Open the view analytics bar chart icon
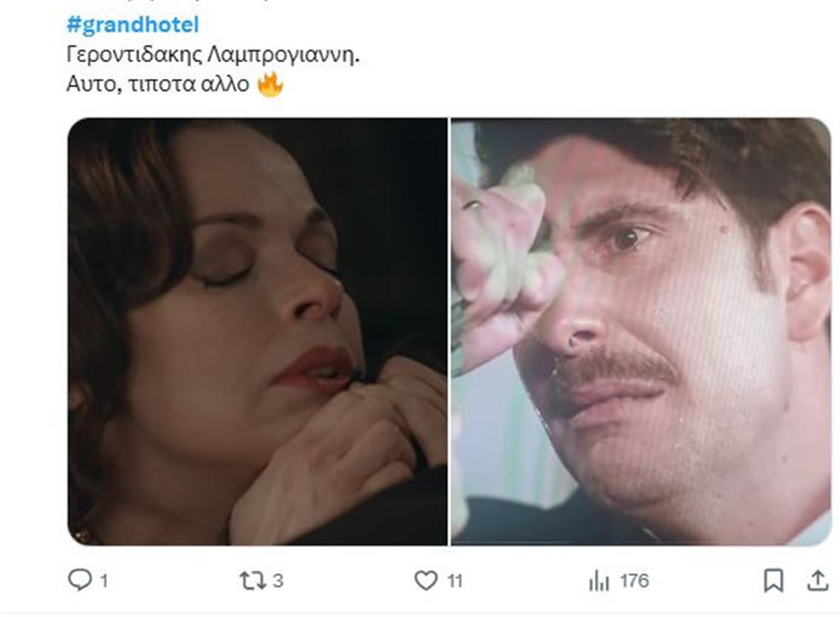 [x=599, y=580]
